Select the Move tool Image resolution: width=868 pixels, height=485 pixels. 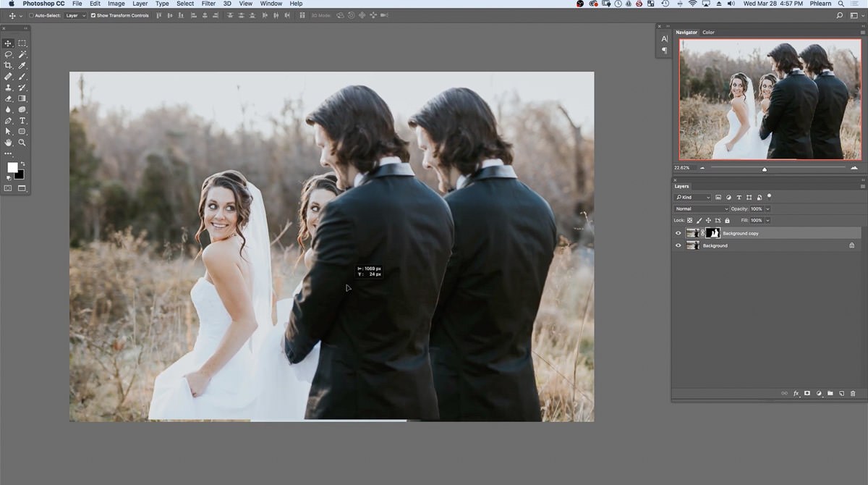9,43
